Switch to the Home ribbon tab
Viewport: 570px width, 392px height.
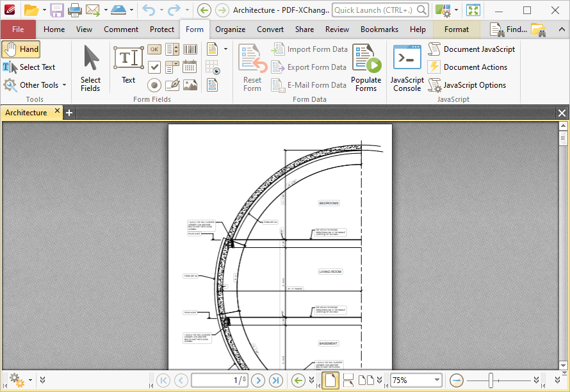[x=54, y=29]
